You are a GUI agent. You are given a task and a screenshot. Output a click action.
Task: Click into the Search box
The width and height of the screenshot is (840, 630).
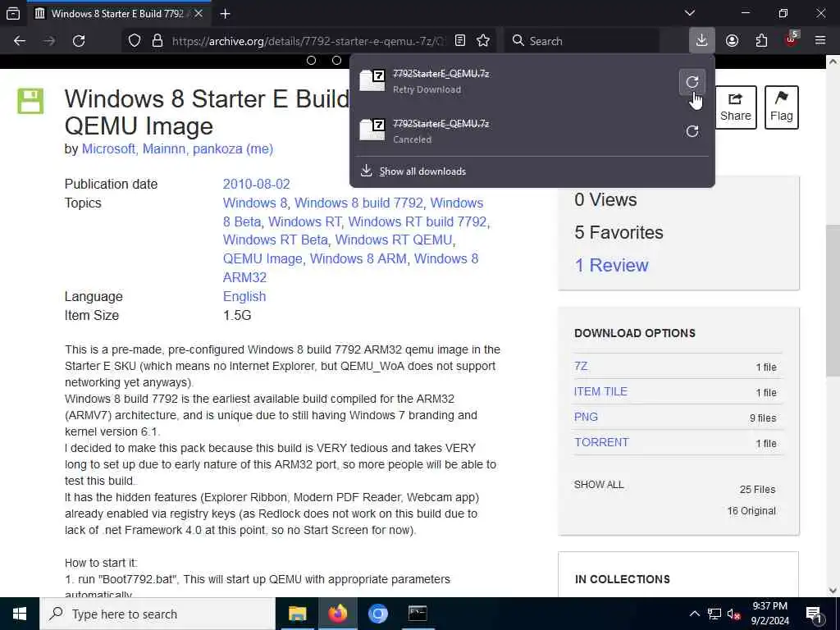(582, 41)
